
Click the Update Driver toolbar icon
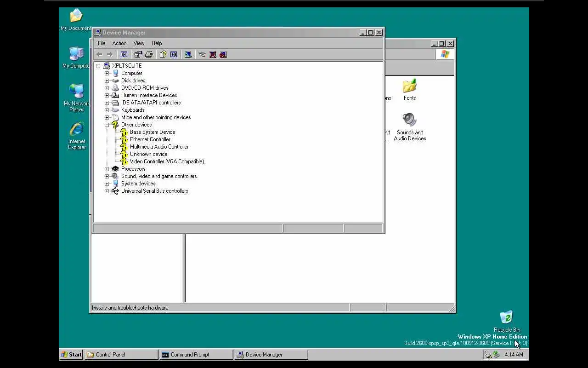(x=202, y=54)
